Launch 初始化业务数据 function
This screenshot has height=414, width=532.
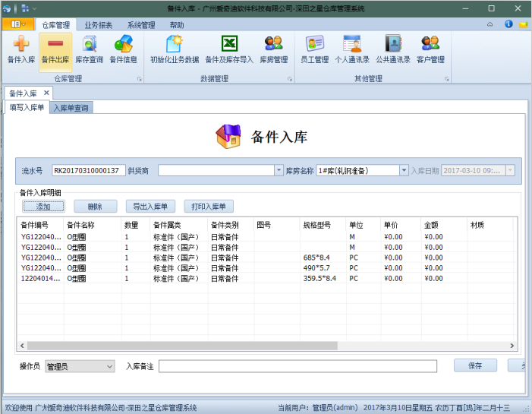click(x=175, y=49)
